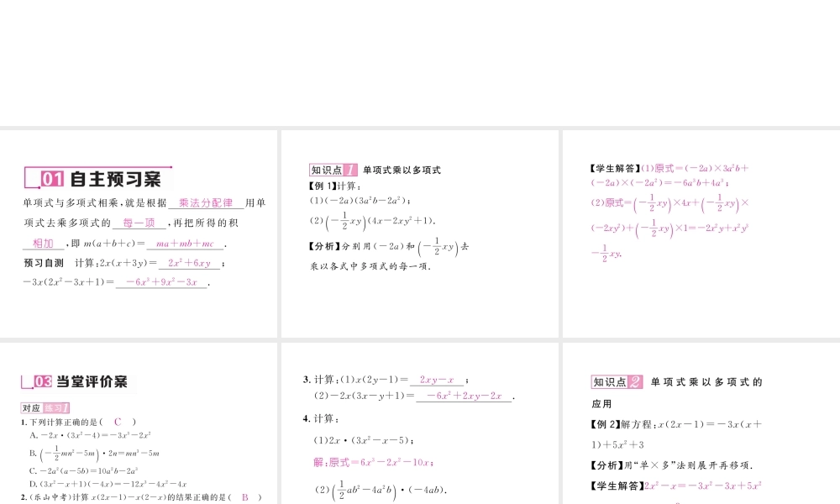840x504 pixels.
Task: Click solution 解:原式=6x³−2x²−10x
Action: point(374,462)
